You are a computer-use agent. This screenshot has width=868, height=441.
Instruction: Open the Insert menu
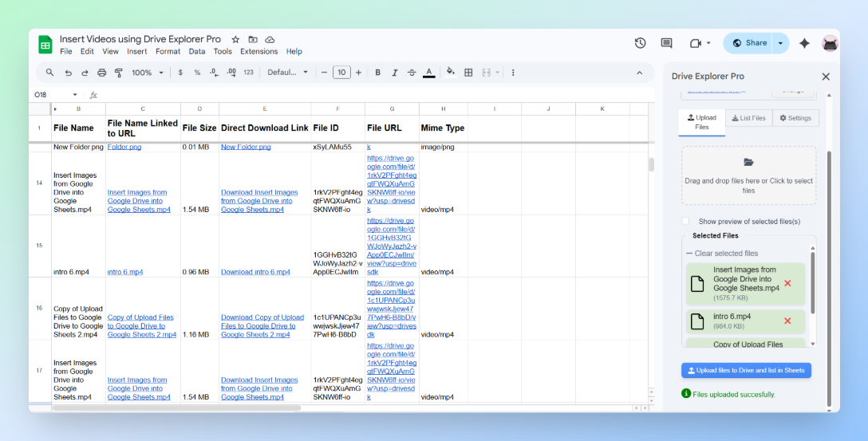pos(136,52)
